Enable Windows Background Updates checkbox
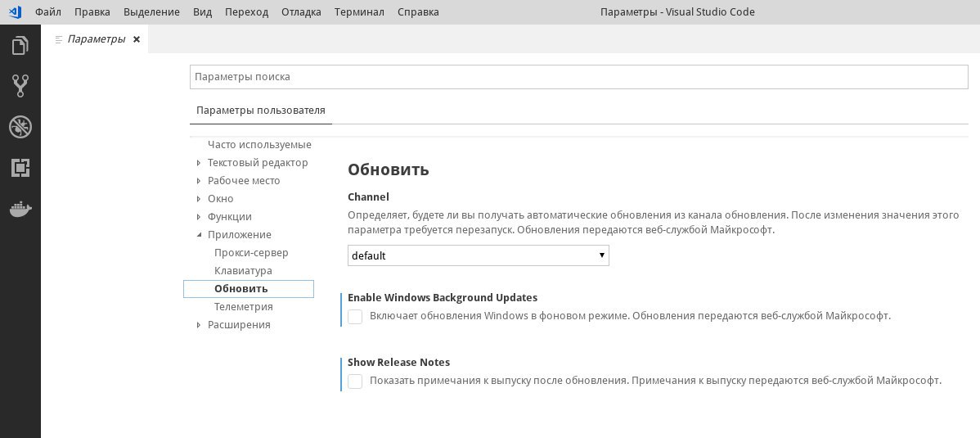980x438 pixels. pos(355,317)
